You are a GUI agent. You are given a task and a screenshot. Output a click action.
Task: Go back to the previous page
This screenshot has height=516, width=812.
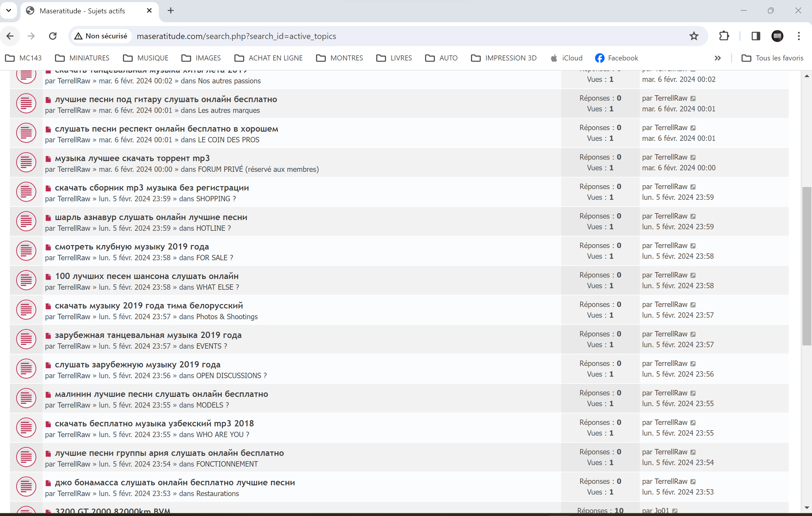coord(10,36)
